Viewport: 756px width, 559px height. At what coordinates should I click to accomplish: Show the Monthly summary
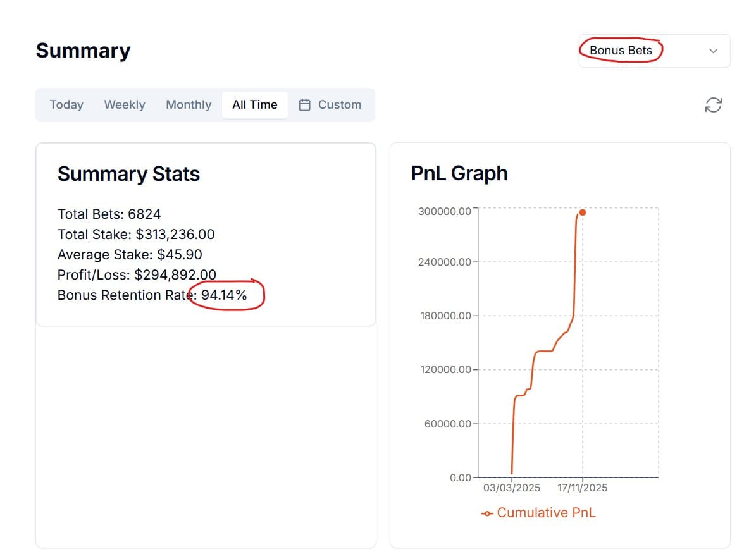point(189,105)
